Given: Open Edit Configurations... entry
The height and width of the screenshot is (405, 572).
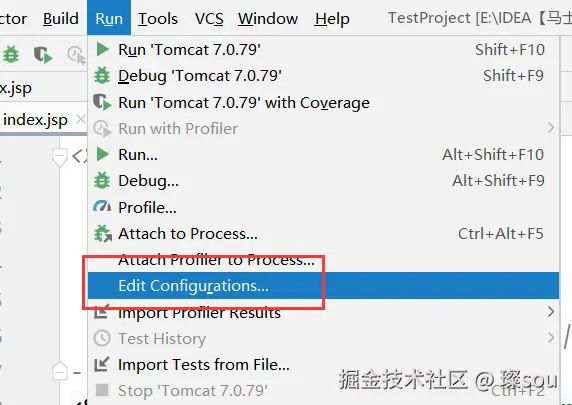Looking at the screenshot, I should pos(323,285).
